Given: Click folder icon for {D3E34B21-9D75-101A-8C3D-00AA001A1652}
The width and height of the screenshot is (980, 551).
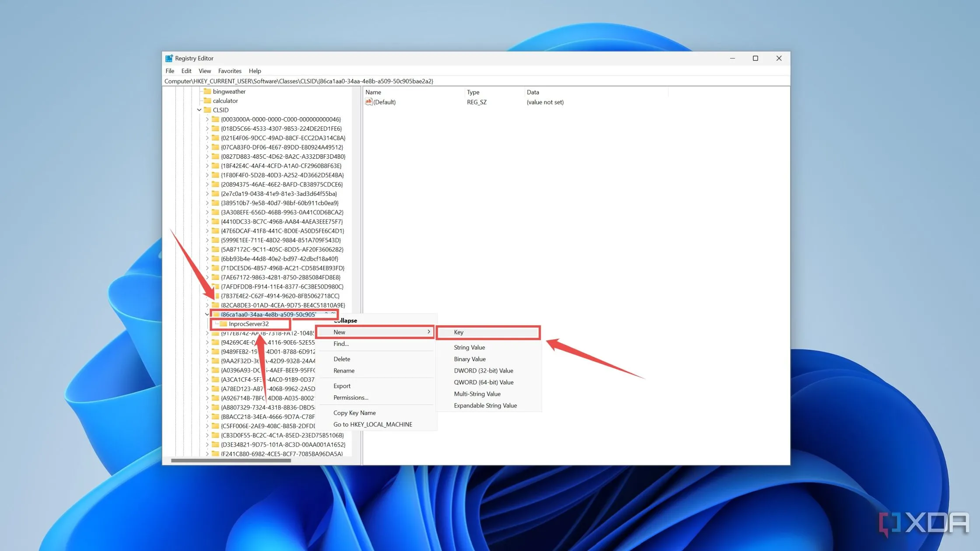Looking at the screenshot, I should tap(215, 445).
